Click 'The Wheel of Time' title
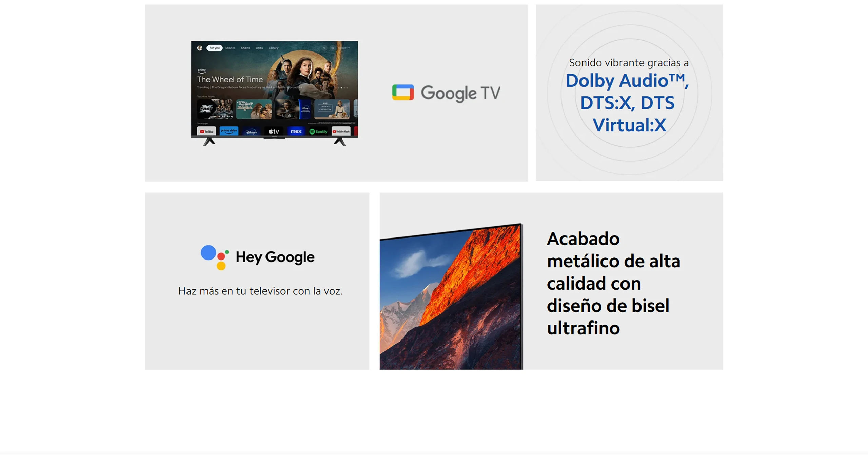The height and width of the screenshot is (455, 868). tap(230, 79)
